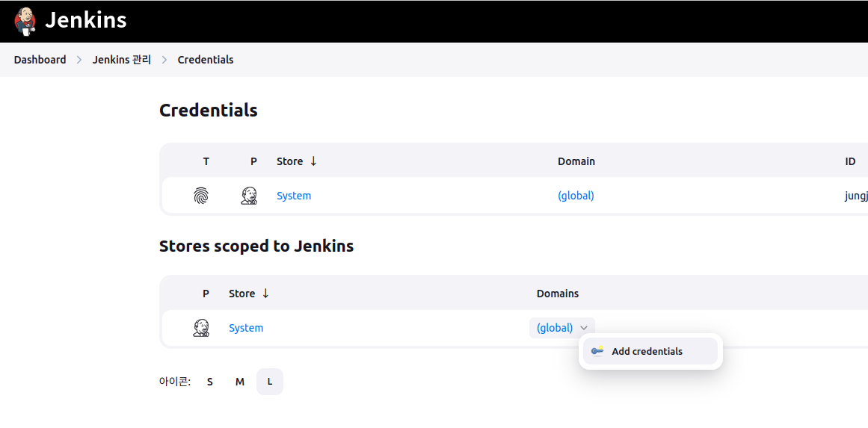Choose Add credentials from the menu
Image resolution: width=868 pixels, height=428 pixels.
(x=650, y=351)
